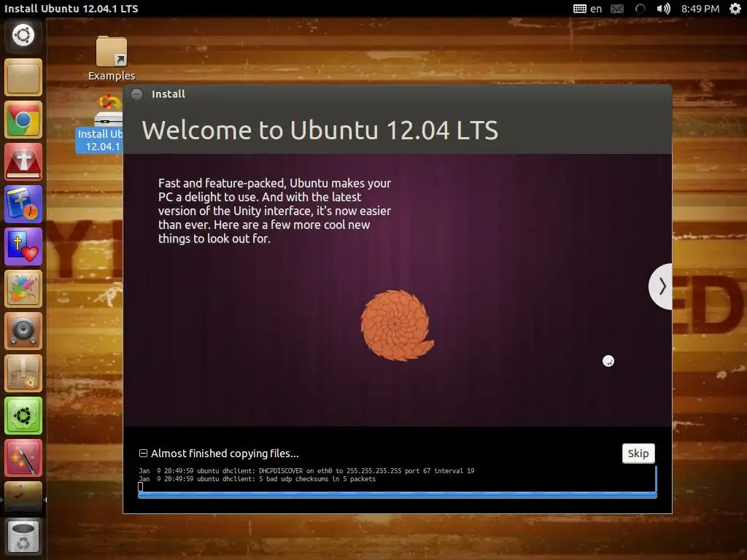
Task: Open the blue book with clock launcher app
Action: point(23,205)
